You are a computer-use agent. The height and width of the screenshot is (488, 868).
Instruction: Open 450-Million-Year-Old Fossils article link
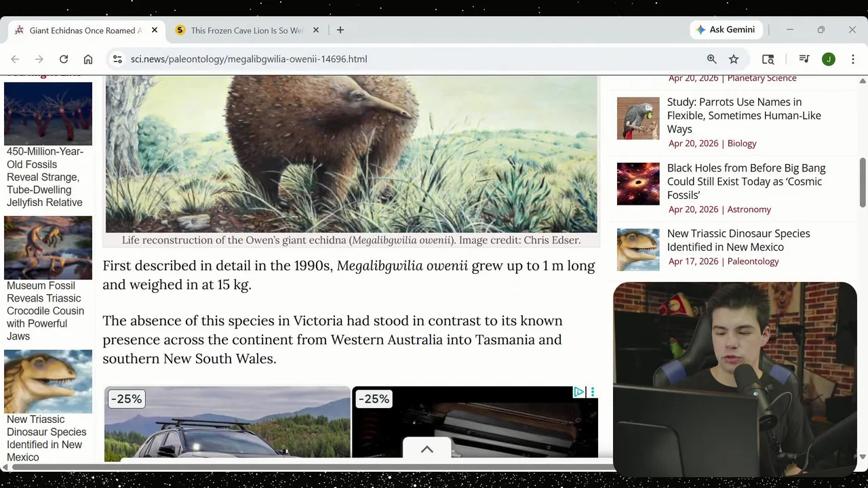(45, 177)
